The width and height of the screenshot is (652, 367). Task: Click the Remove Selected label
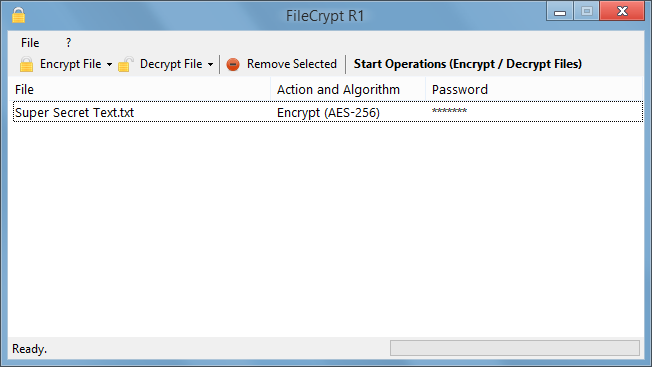[291, 64]
